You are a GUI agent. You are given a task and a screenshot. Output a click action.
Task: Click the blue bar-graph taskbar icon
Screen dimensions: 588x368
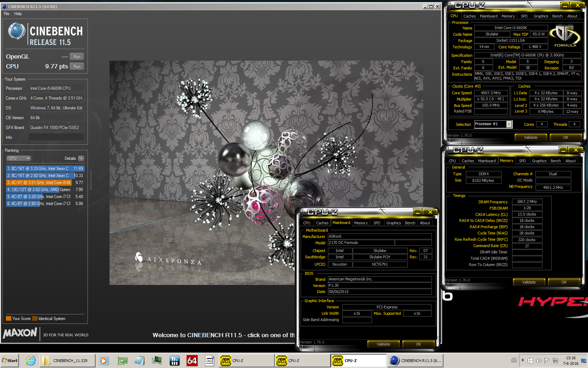pyautogui.click(x=174, y=360)
